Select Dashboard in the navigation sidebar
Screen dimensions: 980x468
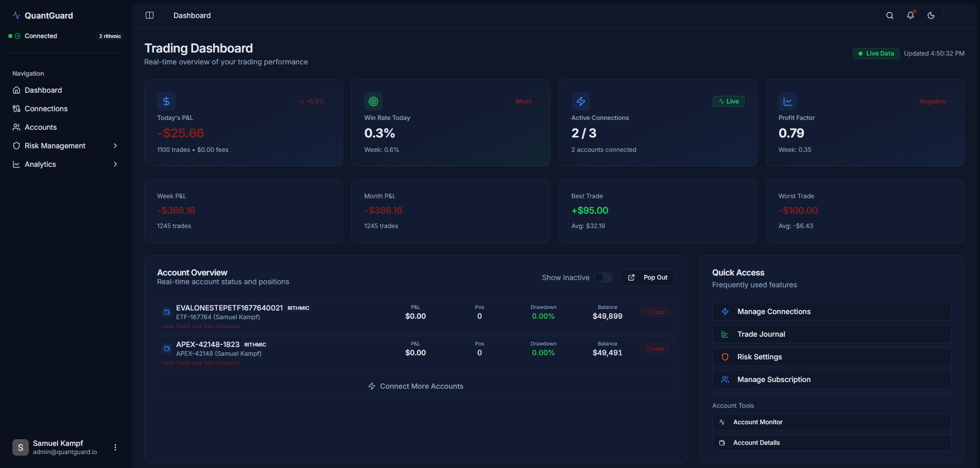[x=43, y=90]
